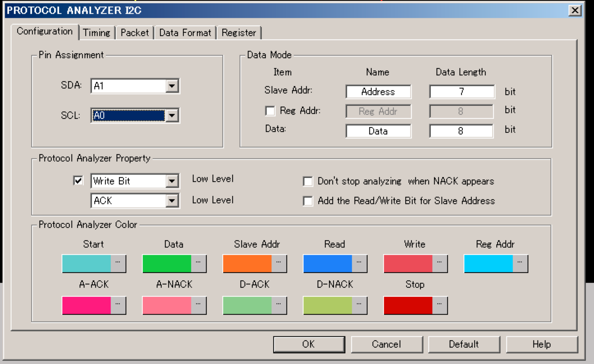The image size is (594, 364).
Task: Click the Default button
Action: 464,344
